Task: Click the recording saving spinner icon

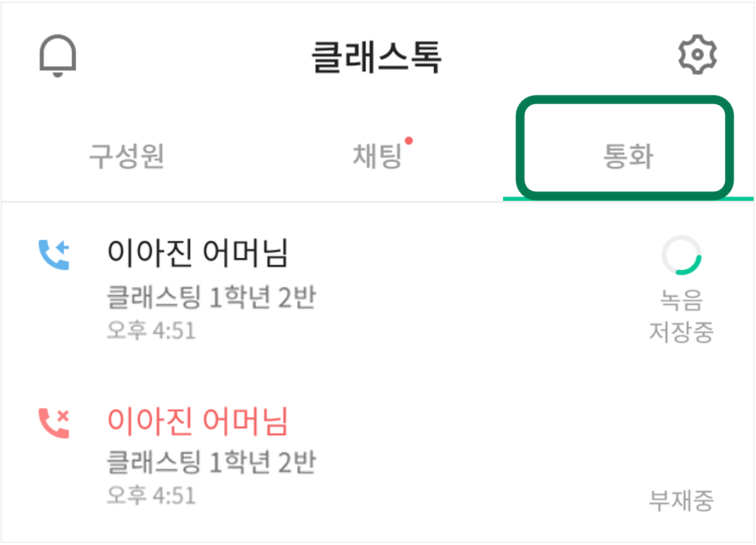Action: 681,255
